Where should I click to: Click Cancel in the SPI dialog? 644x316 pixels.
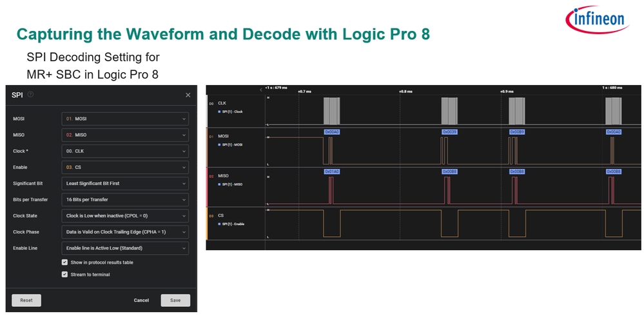[x=141, y=300]
